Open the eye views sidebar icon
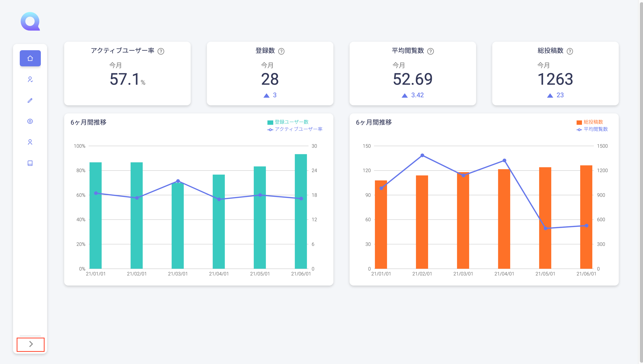643x364 pixels. click(x=30, y=121)
